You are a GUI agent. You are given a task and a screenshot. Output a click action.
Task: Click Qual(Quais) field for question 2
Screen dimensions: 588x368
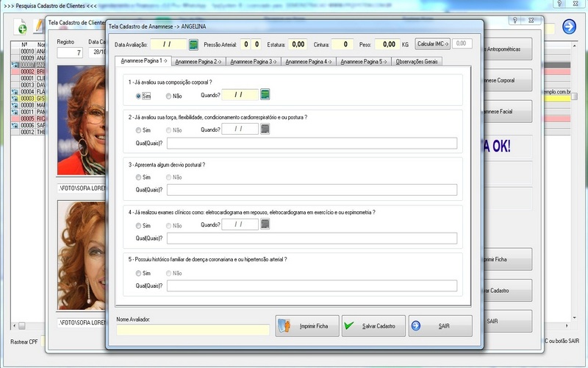coord(312,143)
